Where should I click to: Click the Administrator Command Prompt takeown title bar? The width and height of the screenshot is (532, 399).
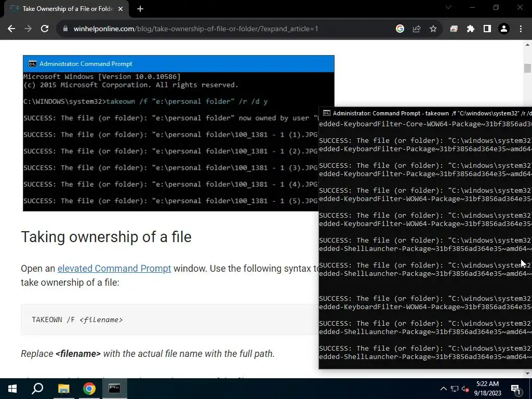click(425, 113)
